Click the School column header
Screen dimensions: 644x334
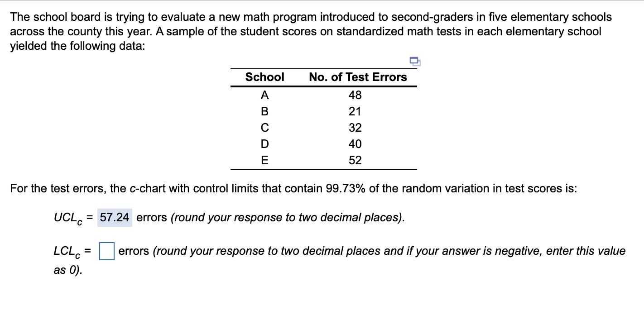click(264, 77)
